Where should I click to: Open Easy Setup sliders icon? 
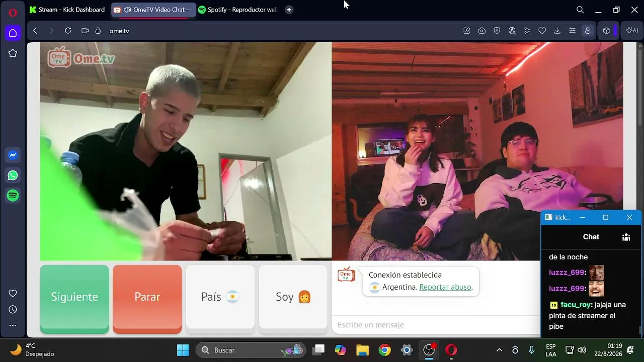[x=573, y=31]
